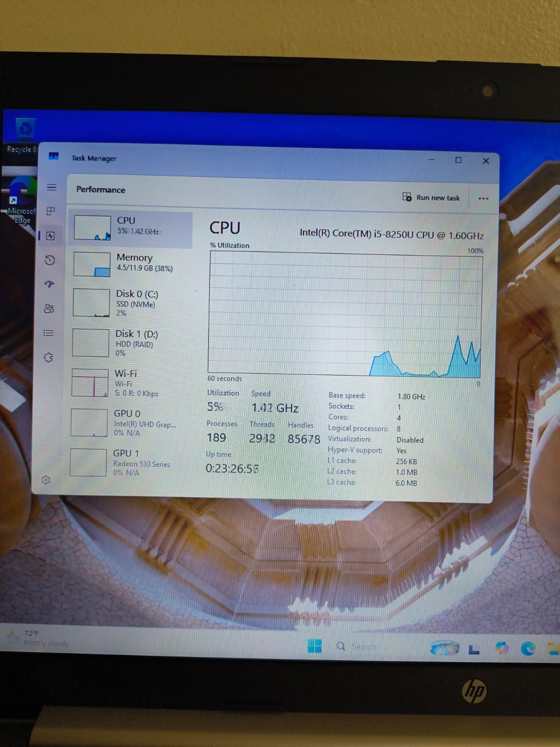Close the Task Manager window
This screenshot has width=560, height=747.
click(x=486, y=161)
